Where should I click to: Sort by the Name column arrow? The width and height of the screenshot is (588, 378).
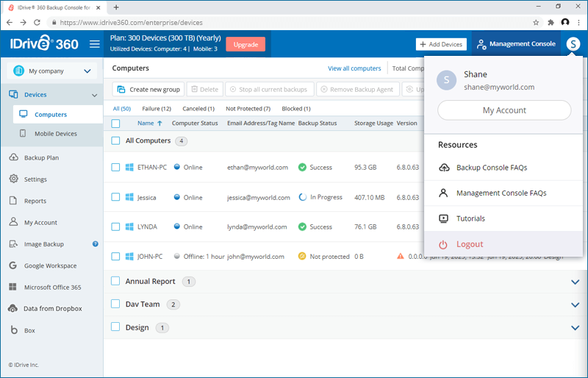coord(159,123)
